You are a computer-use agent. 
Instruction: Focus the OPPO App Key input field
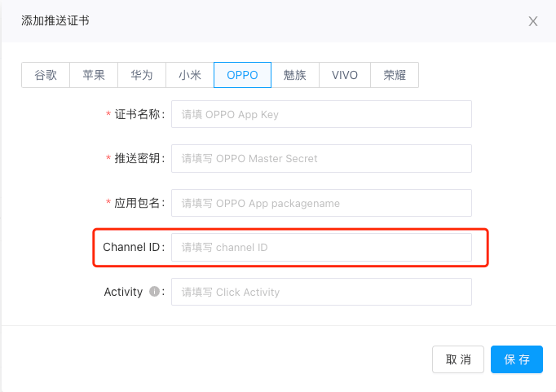321,115
